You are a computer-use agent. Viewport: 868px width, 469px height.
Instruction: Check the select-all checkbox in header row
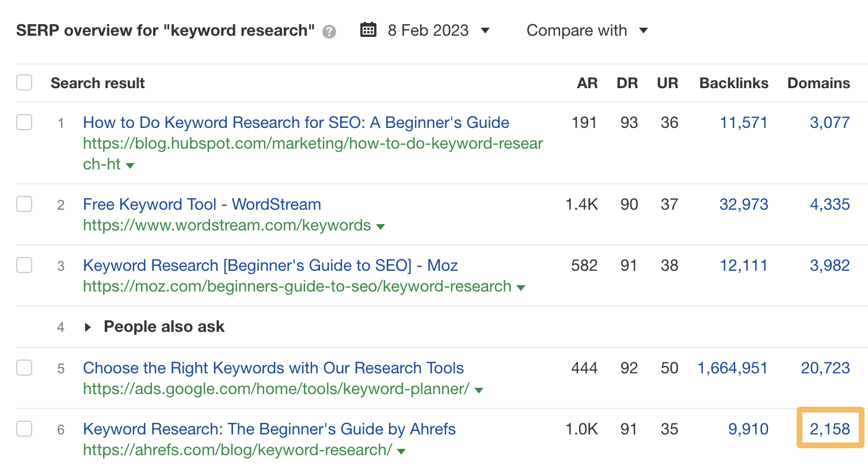(24, 82)
